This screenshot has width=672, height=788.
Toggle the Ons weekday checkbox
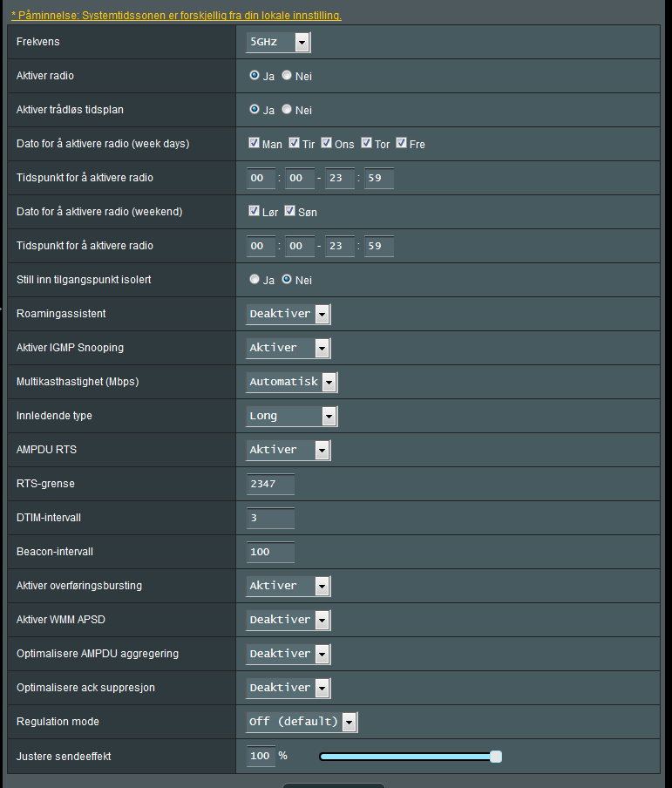click(326, 143)
